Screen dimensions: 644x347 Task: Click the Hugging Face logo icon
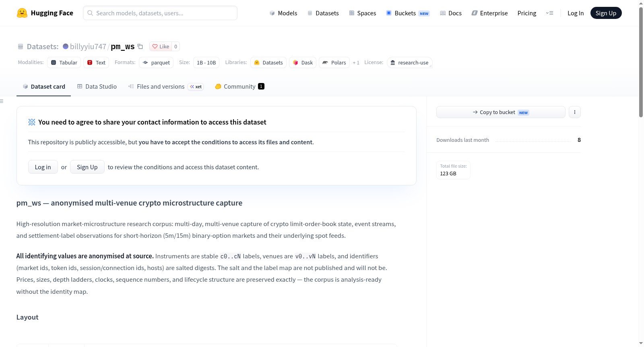(22, 13)
